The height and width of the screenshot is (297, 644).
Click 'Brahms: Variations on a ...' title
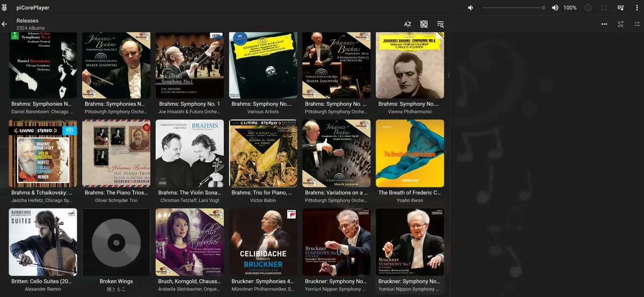pyautogui.click(x=336, y=193)
